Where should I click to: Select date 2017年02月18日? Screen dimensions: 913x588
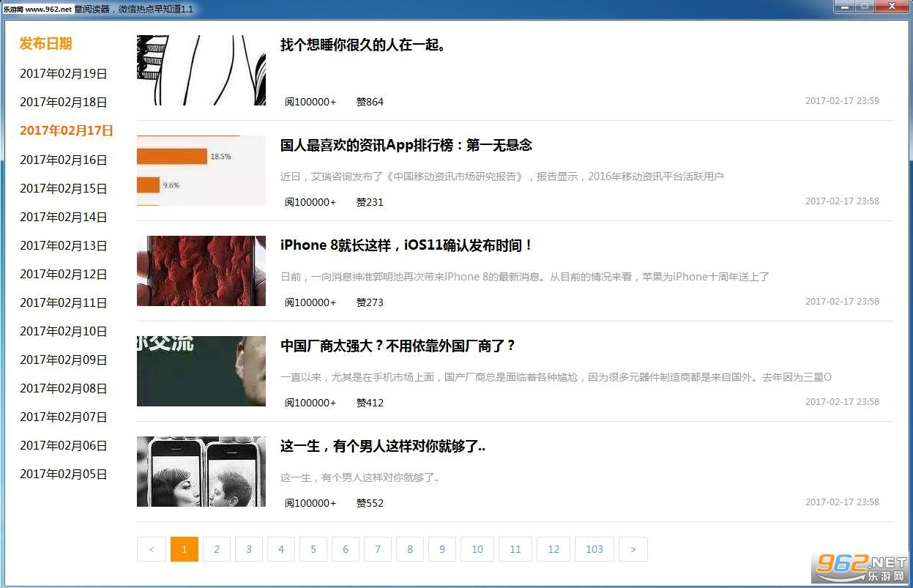[x=64, y=102]
